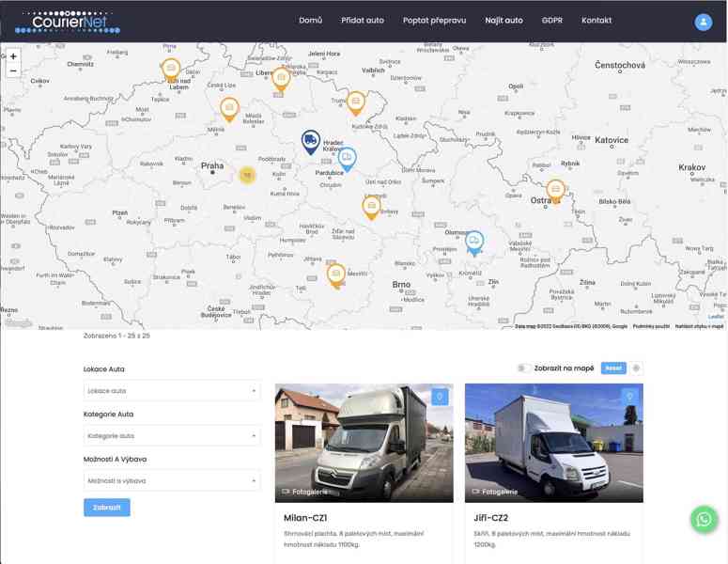Viewport: 728px width, 564px height.
Task: Open the yellow cluster marker near Praha
Action: 247,175
